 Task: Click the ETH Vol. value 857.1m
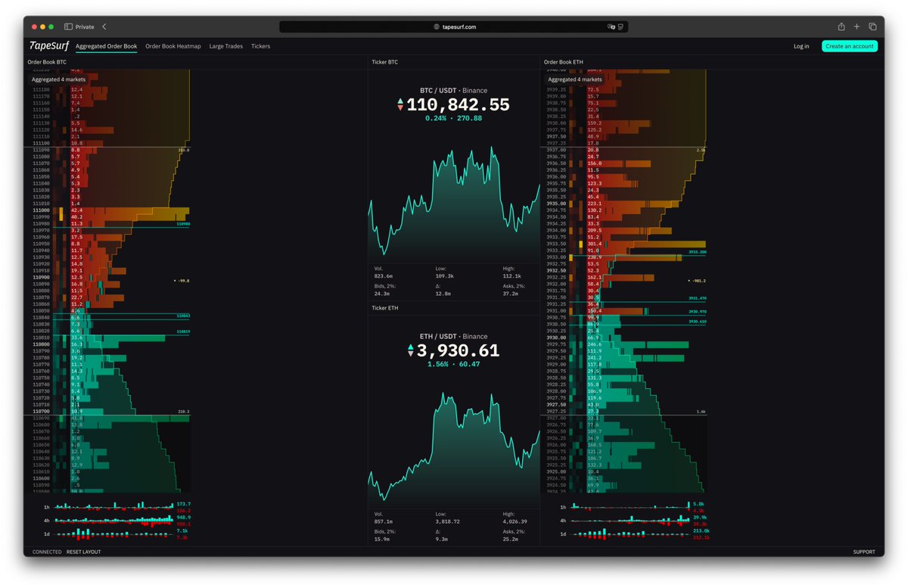pos(384,521)
